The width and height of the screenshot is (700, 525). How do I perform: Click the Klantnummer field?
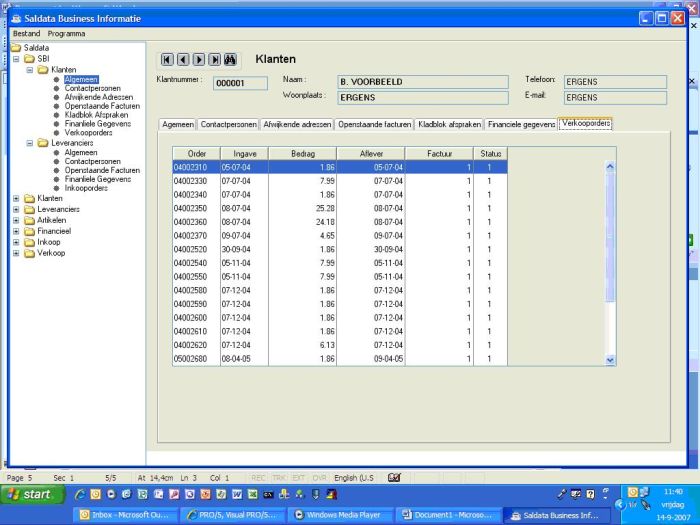[x=240, y=83]
